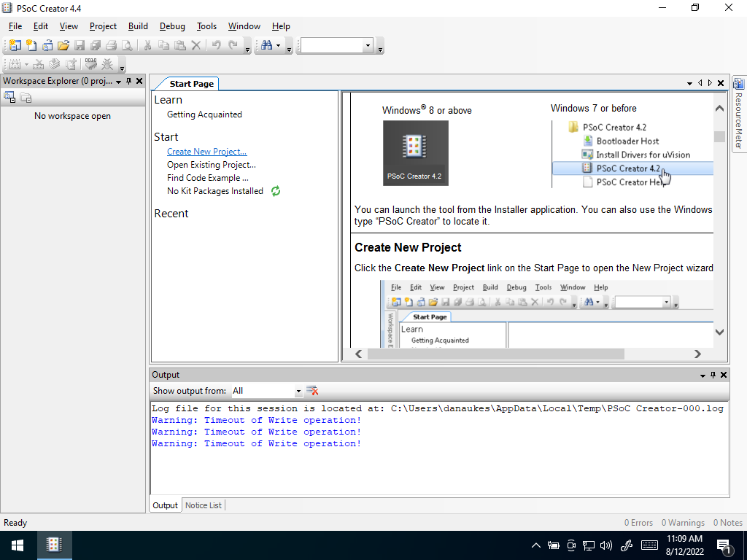
Task: Click the Find binoculars icon
Action: [267, 45]
